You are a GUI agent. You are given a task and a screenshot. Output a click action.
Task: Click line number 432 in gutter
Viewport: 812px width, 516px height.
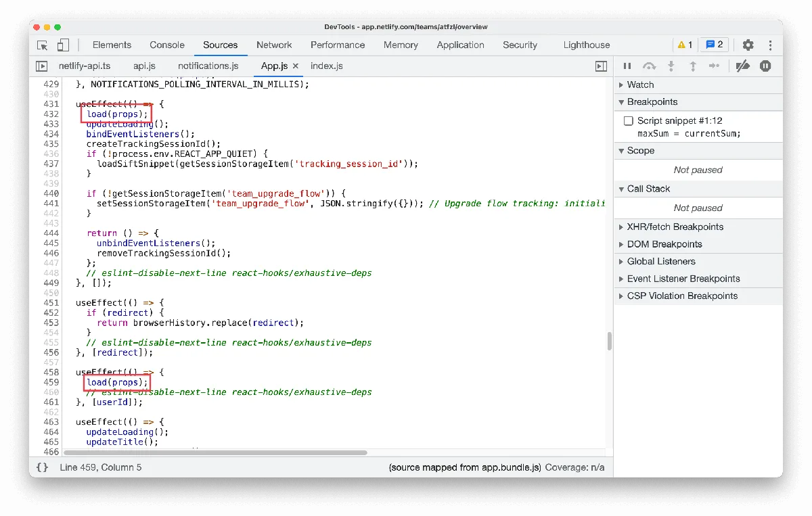[51, 114]
